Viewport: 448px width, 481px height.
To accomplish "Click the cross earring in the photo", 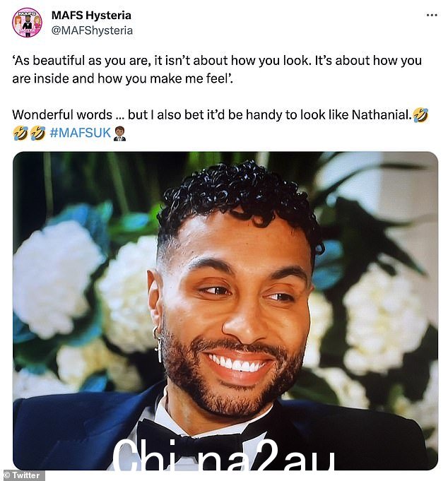I will point(158,345).
